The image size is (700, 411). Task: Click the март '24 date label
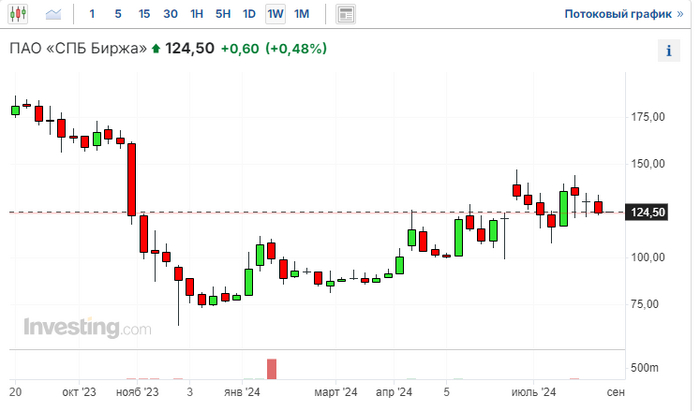pos(336,392)
